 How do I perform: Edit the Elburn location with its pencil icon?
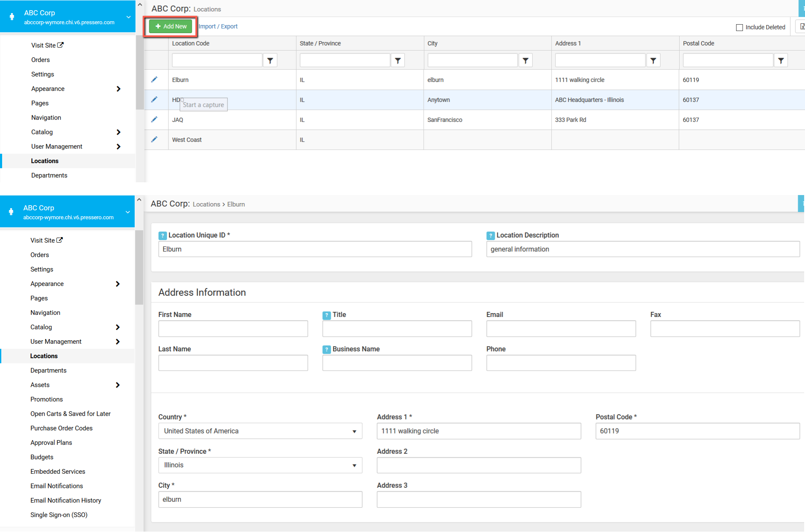(154, 79)
